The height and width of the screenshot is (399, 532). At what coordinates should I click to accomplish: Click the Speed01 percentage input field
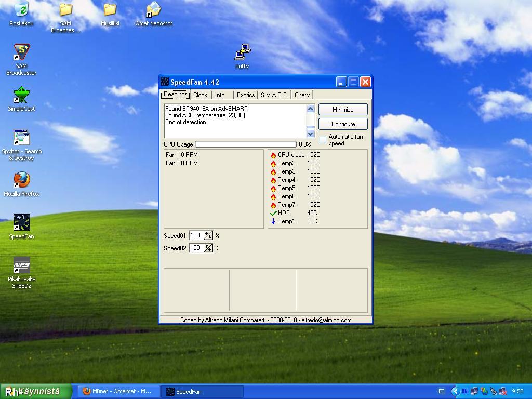click(196, 235)
